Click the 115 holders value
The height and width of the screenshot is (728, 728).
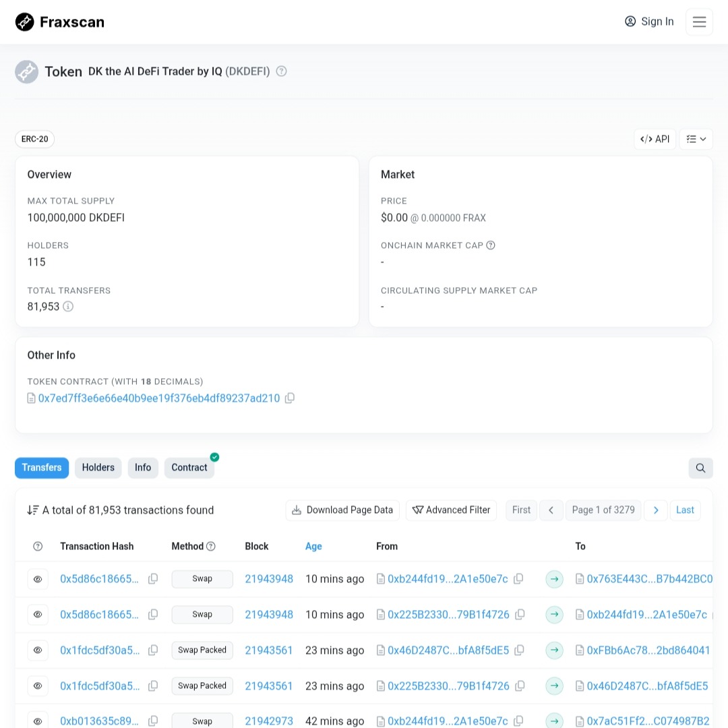[36, 262]
